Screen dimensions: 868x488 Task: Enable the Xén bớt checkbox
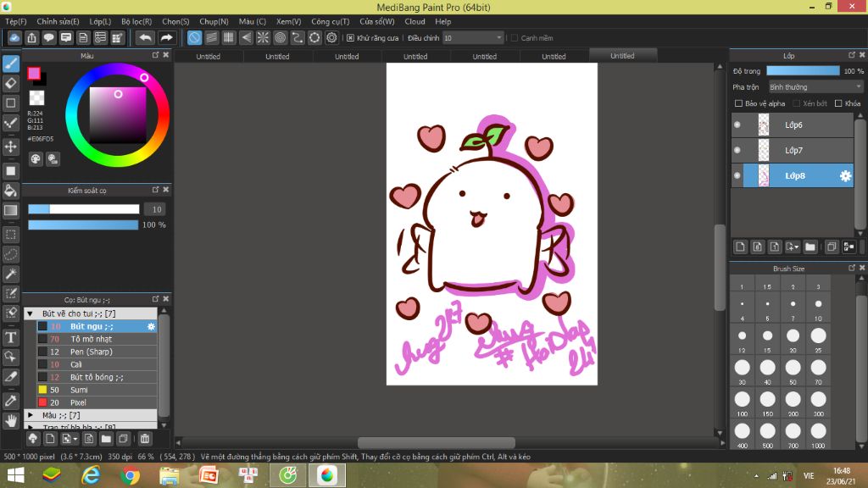point(797,103)
